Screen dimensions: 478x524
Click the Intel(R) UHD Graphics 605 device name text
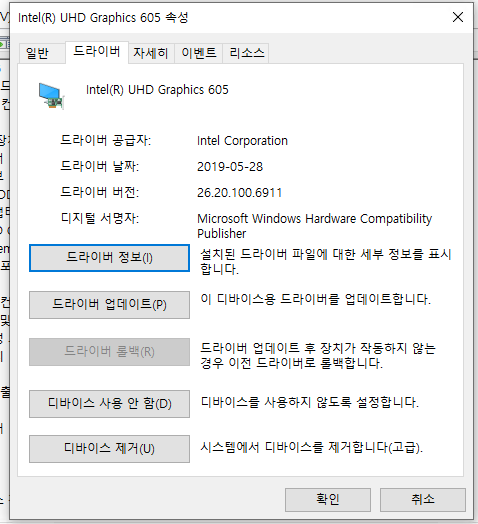[157, 90]
